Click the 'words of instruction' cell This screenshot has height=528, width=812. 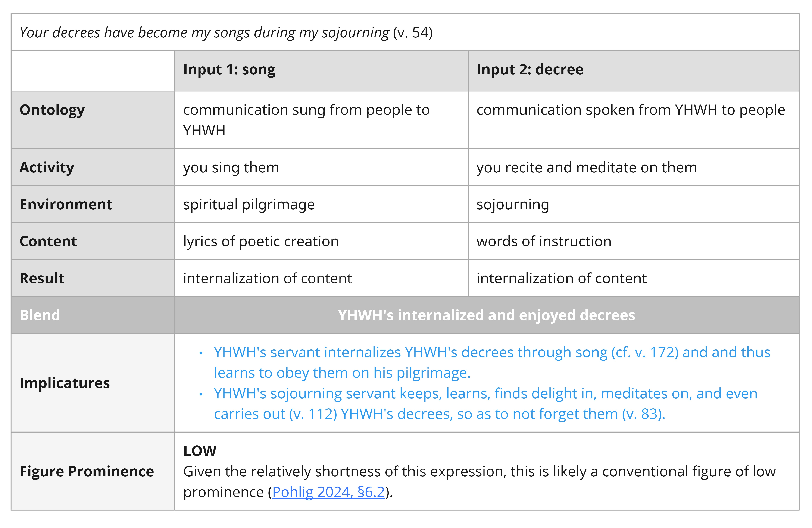[634, 241]
